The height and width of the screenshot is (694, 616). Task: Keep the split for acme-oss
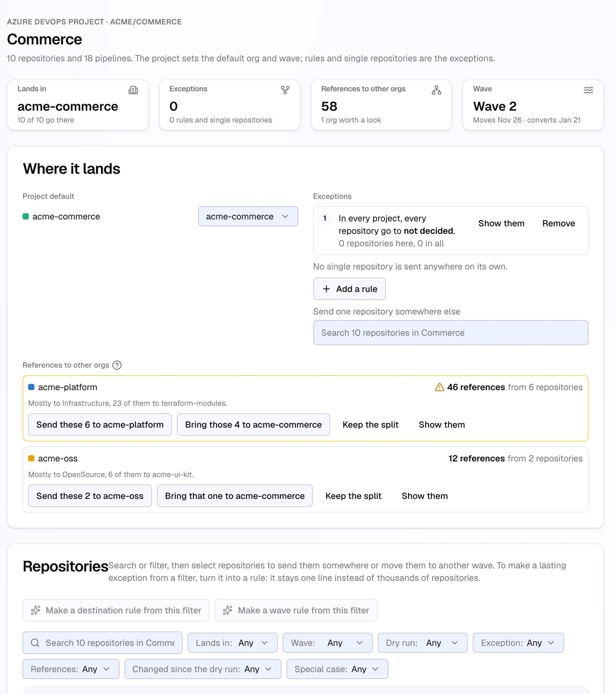tap(354, 496)
